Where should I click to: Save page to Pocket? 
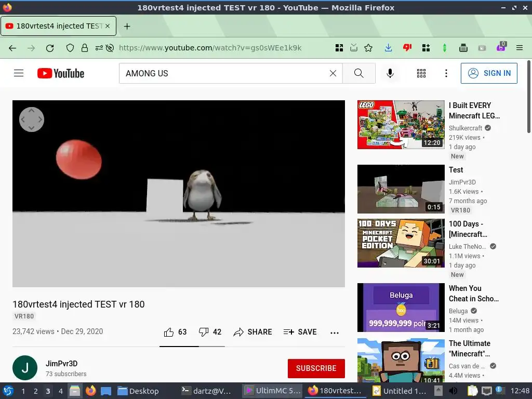click(354, 48)
